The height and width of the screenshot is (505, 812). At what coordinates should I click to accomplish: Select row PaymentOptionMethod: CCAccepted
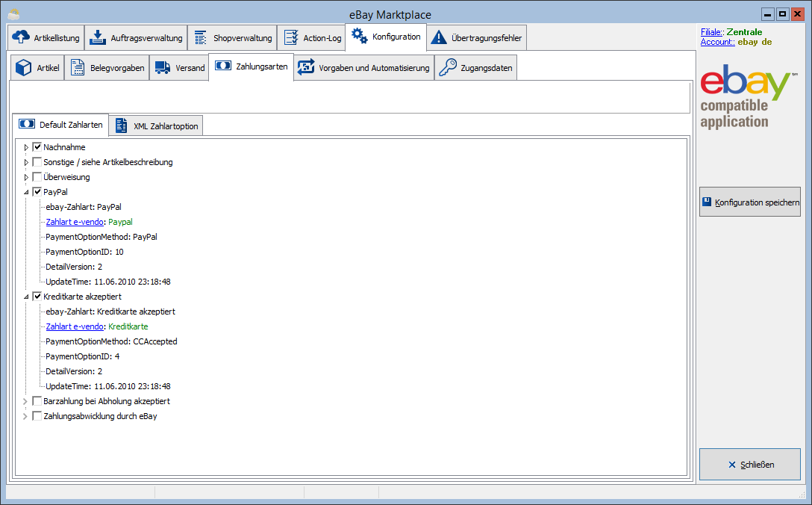tap(111, 341)
